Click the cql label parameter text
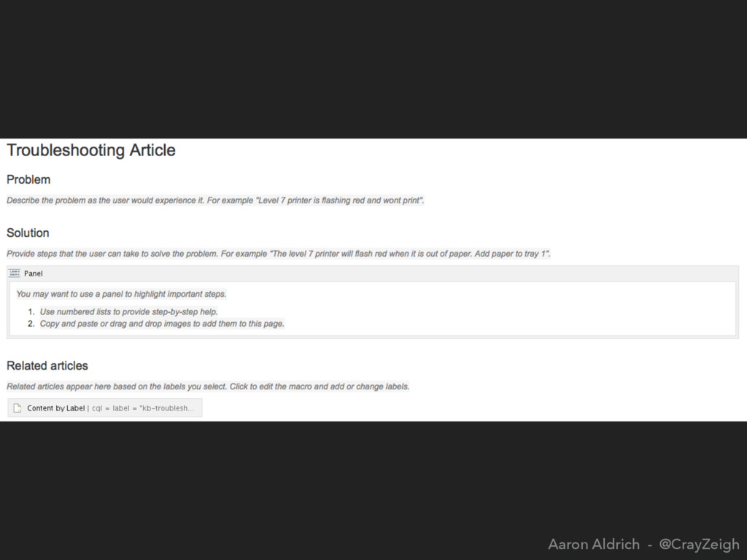This screenshot has height=560, width=747. 143,408
